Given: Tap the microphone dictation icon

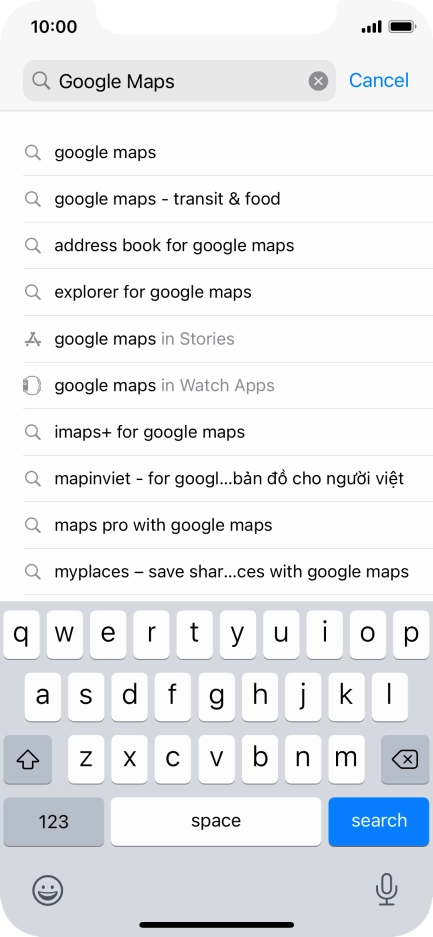Looking at the screenshot, I should tap(386, 889).
